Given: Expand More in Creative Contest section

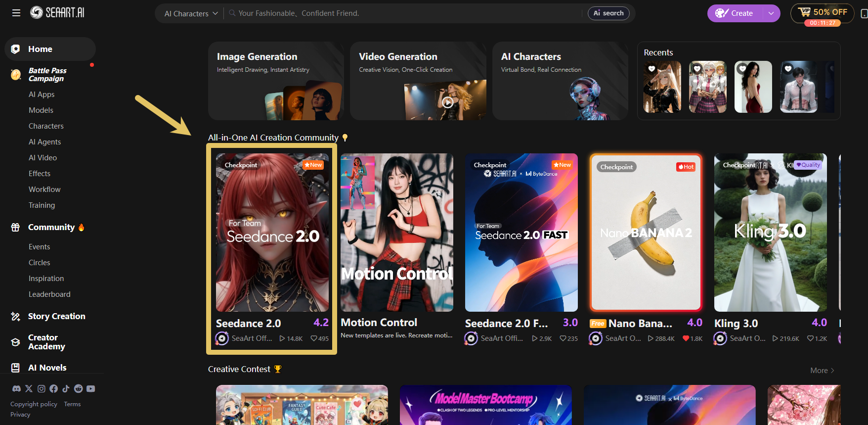Looking at the screenshot, I should [823, 370].
